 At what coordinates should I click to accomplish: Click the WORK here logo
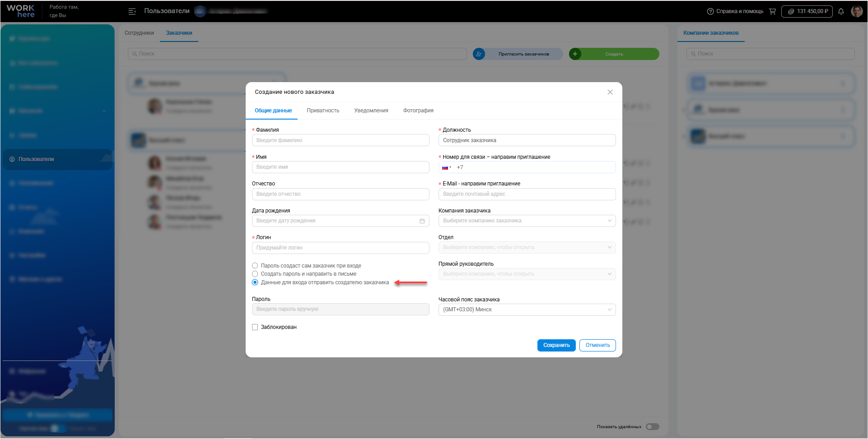click(x=21, y=11)
